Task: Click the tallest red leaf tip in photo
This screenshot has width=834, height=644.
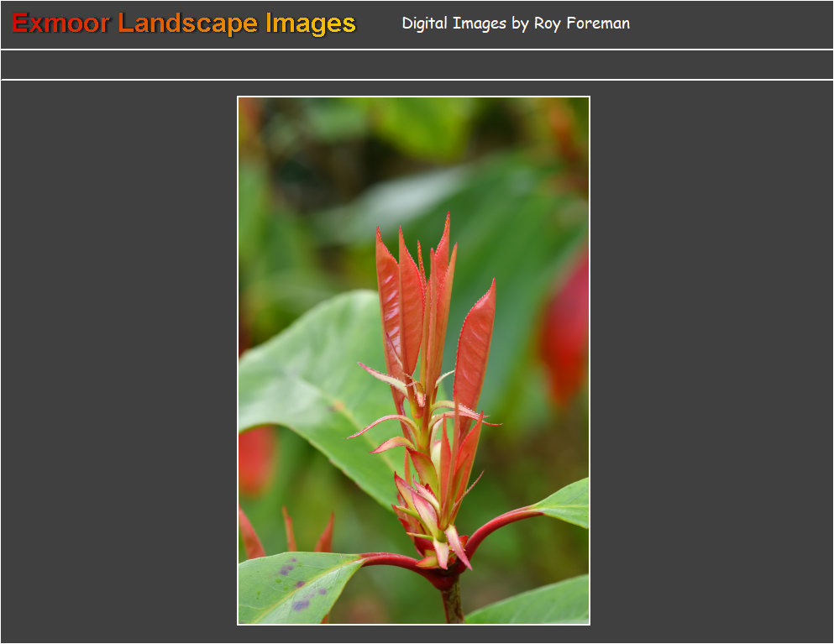Action: [446, 220]
